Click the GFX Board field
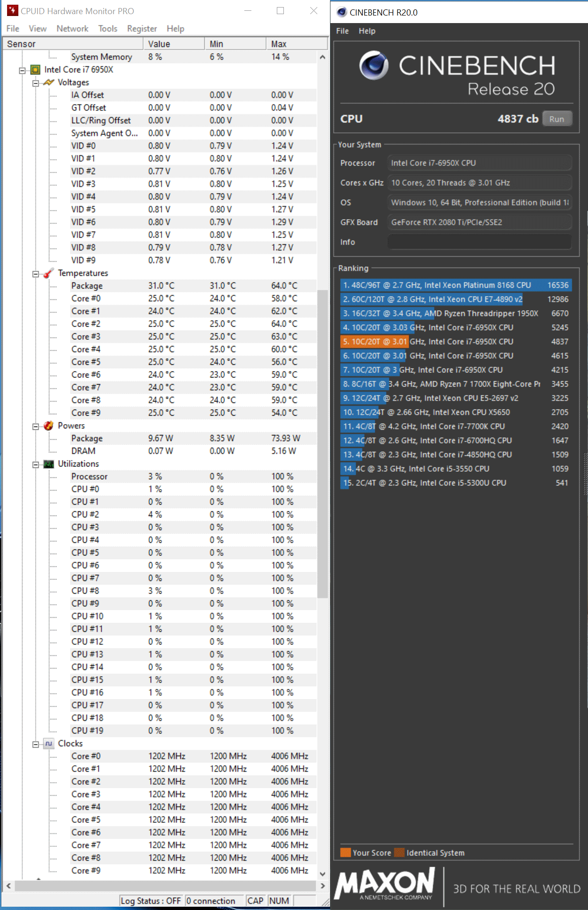588x910 pixels. pyautogui.click(x=479, y=222)
